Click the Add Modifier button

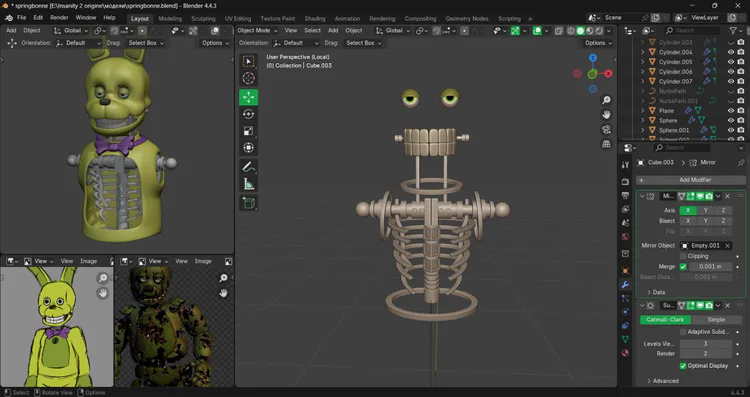[691, 180]
